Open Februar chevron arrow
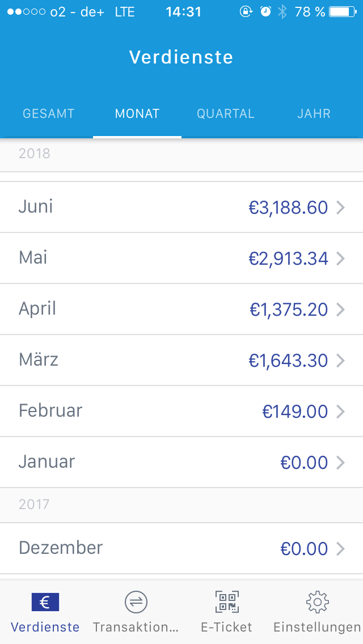Viewport: 363px width, 644px height. 340,412
